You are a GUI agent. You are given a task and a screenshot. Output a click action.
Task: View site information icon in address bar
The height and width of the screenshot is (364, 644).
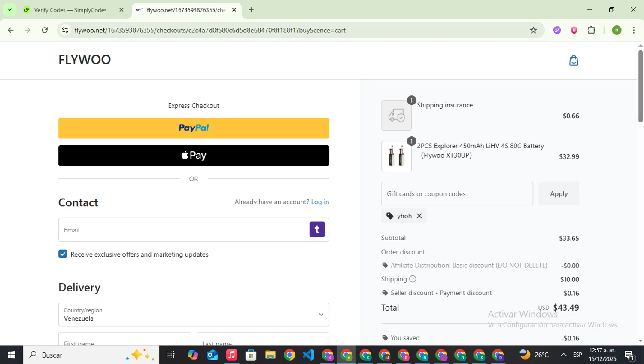pos(65,30)
